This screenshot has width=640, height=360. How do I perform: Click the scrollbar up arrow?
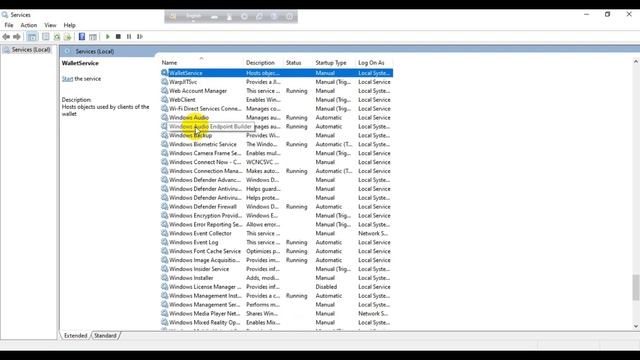click(636, 62)
